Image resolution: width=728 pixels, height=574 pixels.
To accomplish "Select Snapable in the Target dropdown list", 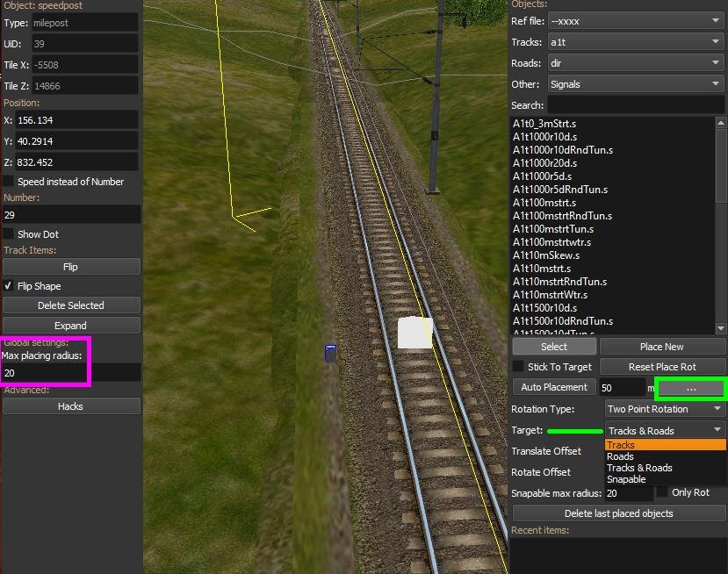I will pyautogui.click(x=626, y=479).
